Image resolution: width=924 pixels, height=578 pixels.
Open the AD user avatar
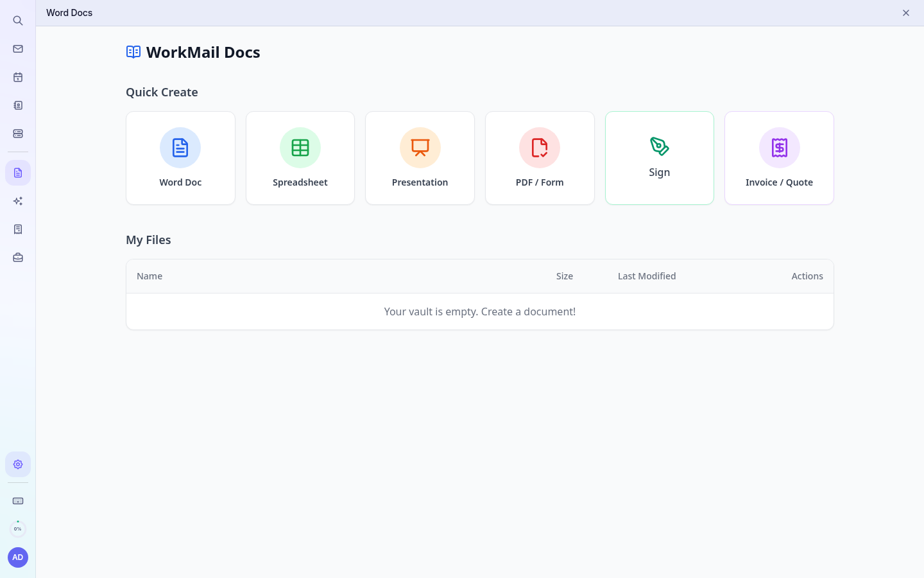[x=18, y=557]
